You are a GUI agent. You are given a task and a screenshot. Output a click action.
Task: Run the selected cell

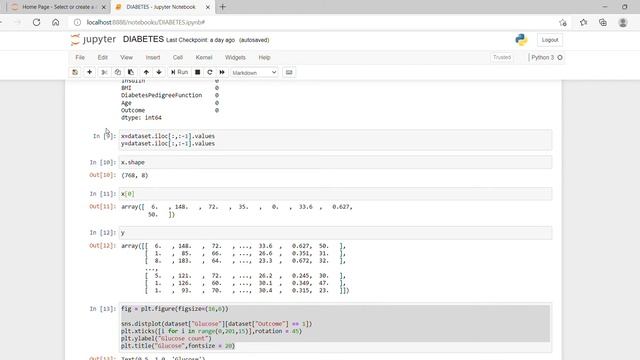point(179,72)
